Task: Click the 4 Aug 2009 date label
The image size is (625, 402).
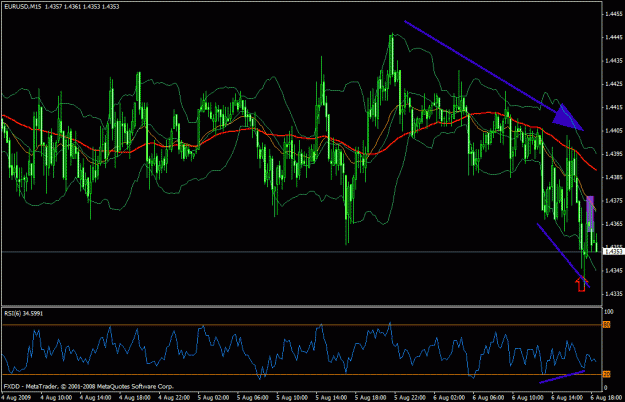Action: pos(16,398)
